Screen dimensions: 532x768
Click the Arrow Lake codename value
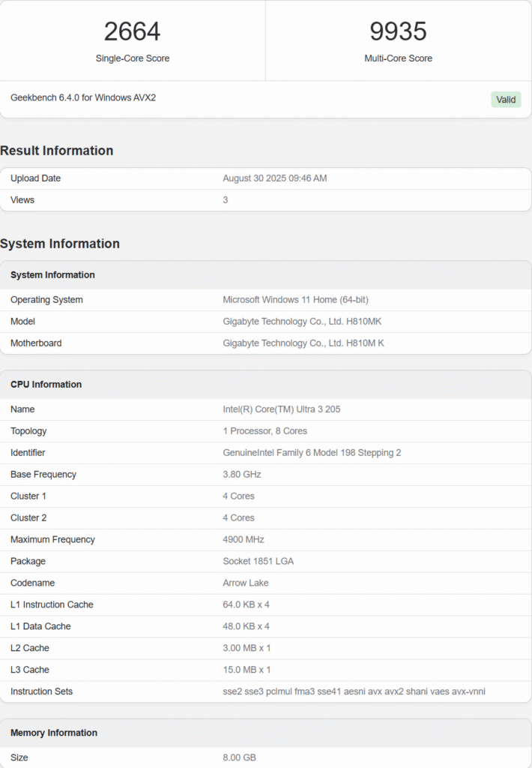pos(245,583)
